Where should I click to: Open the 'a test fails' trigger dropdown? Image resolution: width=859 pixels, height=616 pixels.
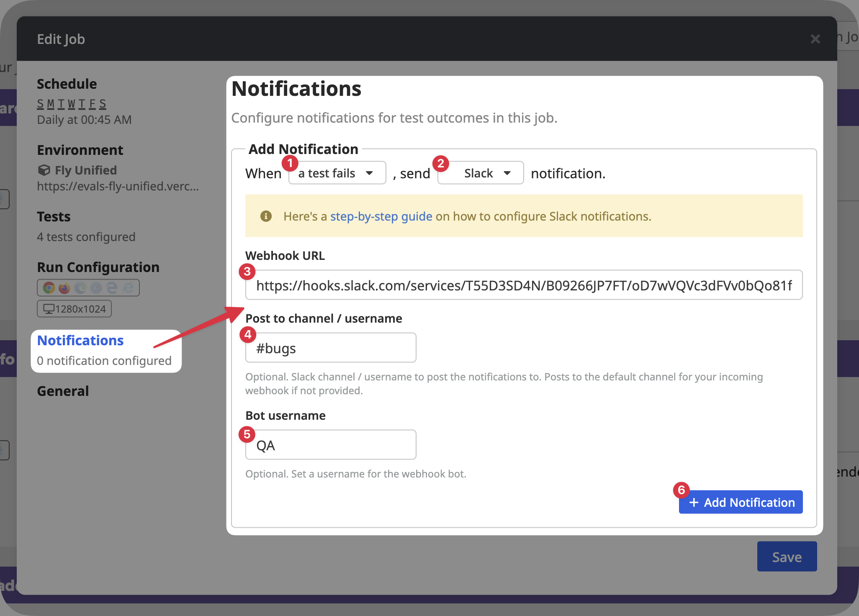point(337,173)
